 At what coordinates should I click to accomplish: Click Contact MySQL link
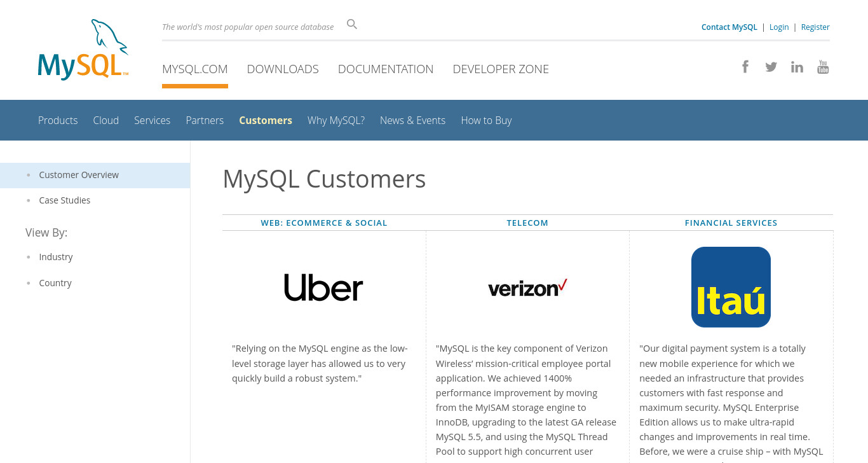[x=729, y=27]
